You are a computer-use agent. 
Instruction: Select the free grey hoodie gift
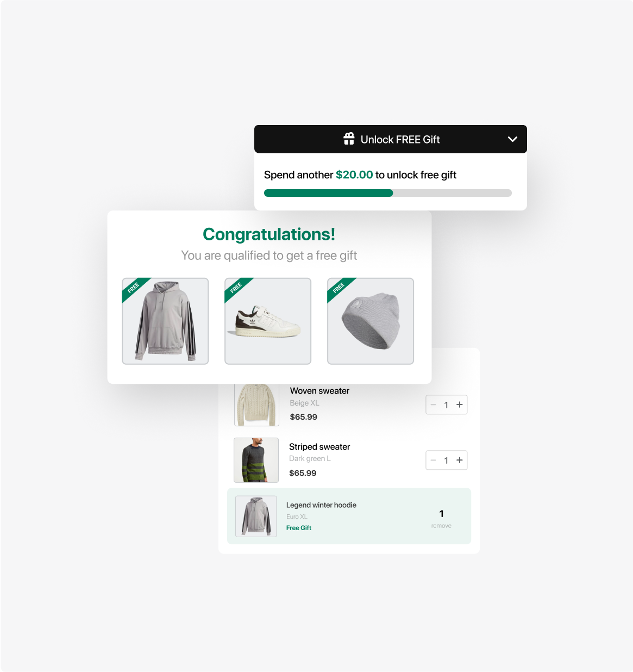165,321
